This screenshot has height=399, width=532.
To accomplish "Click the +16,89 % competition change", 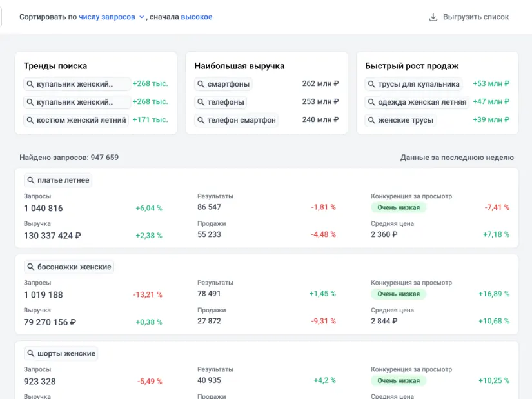I will (494, 294).
